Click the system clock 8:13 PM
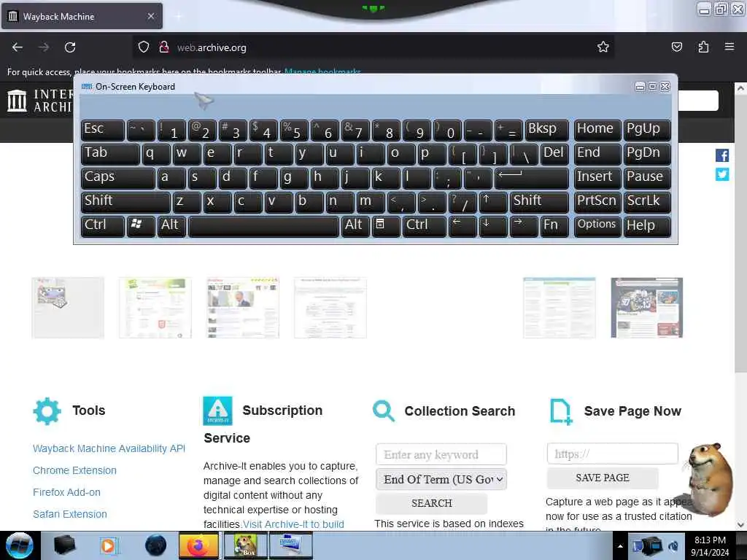Image resolution: width=747 pixels, height=560 pixels. click(x=710, y=540)
